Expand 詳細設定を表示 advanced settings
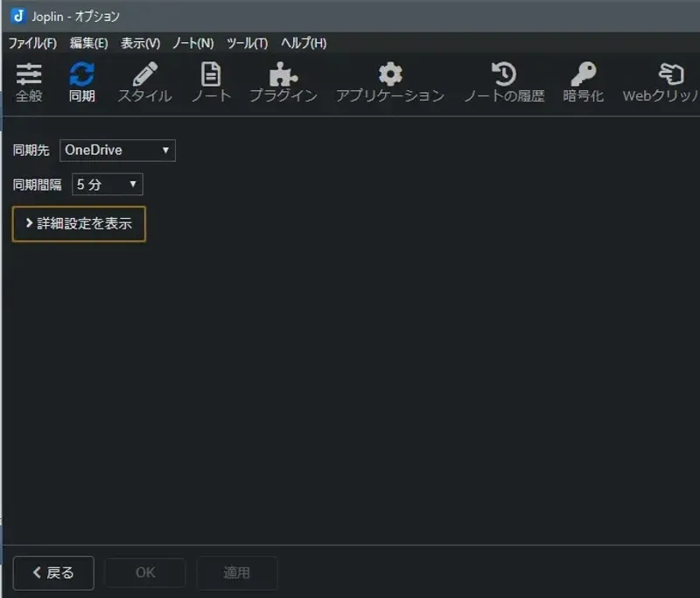700x598 pixels. pos(78,223)
